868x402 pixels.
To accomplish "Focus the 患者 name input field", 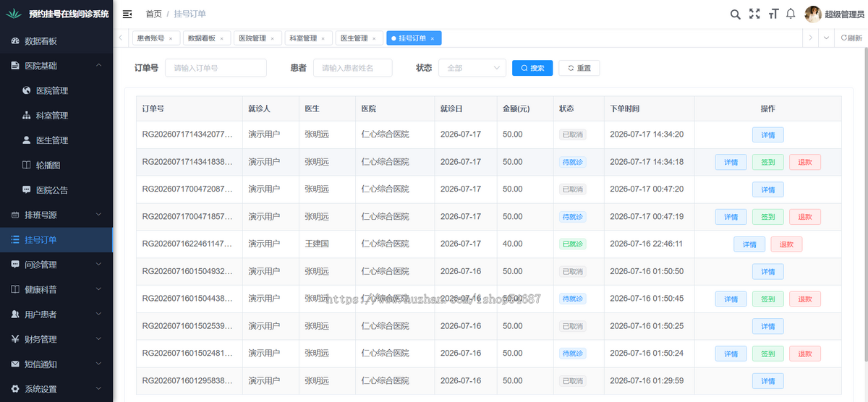I will point(352,68).
